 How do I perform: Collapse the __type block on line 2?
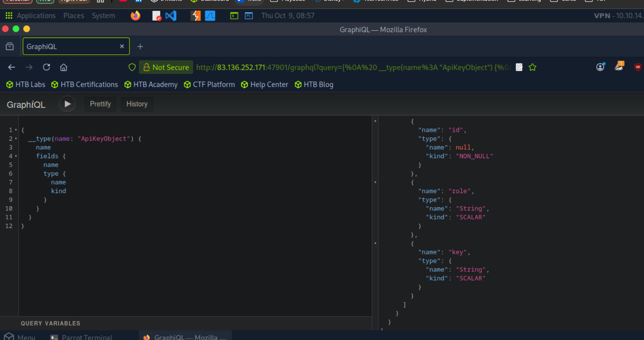point(16,139)
